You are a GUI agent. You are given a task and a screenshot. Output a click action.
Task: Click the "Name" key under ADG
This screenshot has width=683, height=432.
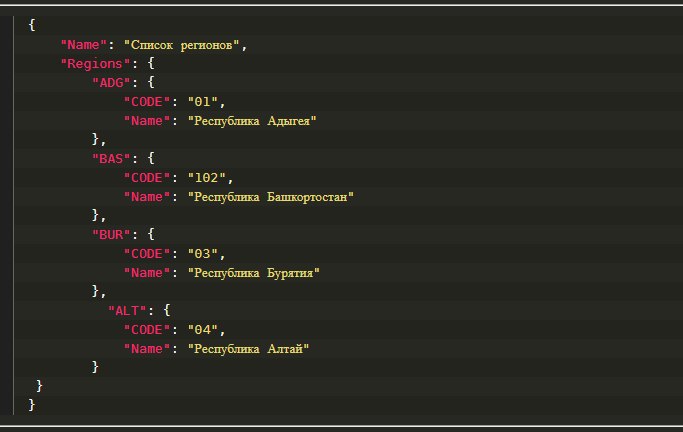tap(147, 121)
